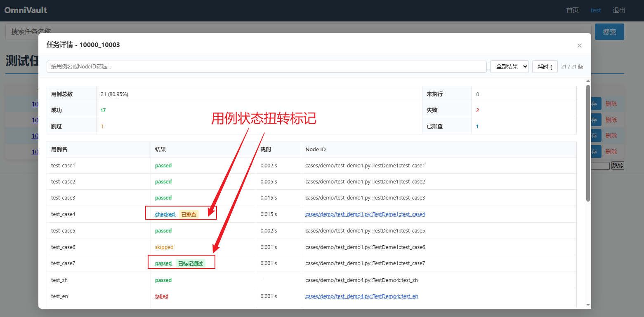Click the 失败 count value 2
This screenshot has height=317, width=644.
click(478, 110)
